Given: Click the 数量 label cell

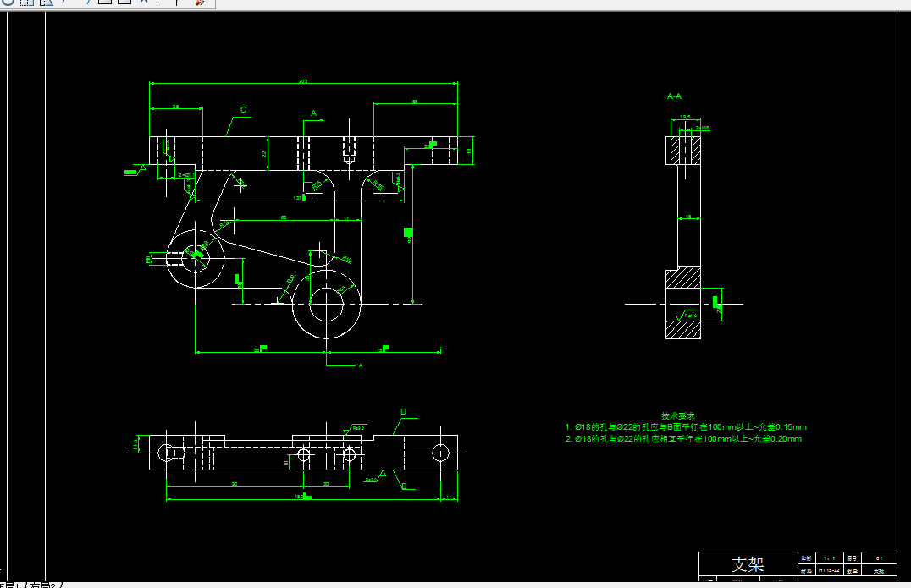Looking at the screenshot, I should point(852,570).
